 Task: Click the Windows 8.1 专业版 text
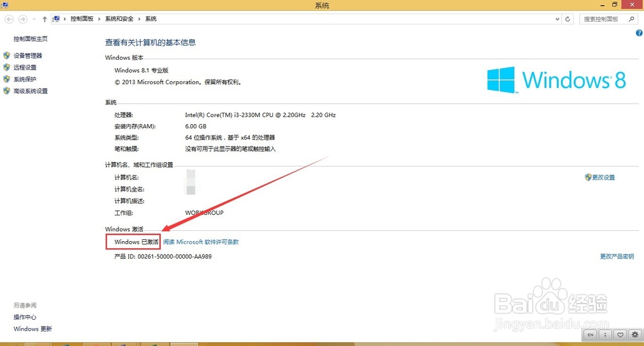(x=141, y=71)
